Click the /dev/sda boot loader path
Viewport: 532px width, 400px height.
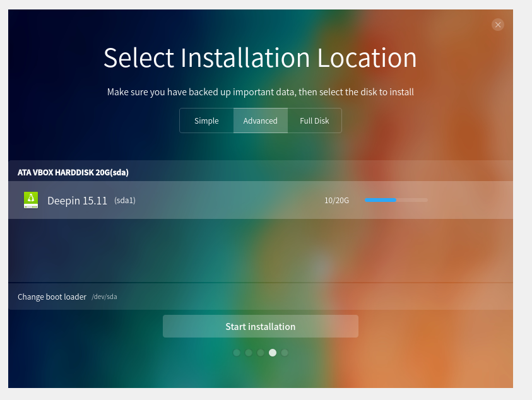[x=105, y=297]
